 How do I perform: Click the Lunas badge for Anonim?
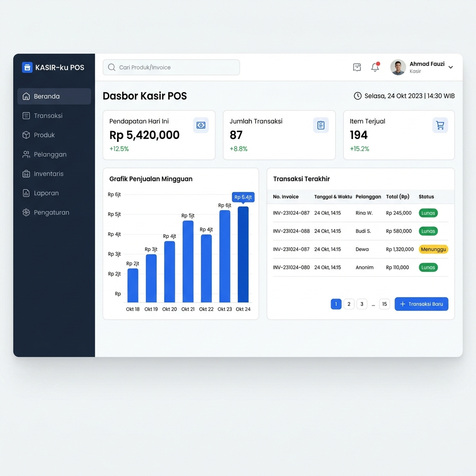pyautogui.click(x=428, y=267)
